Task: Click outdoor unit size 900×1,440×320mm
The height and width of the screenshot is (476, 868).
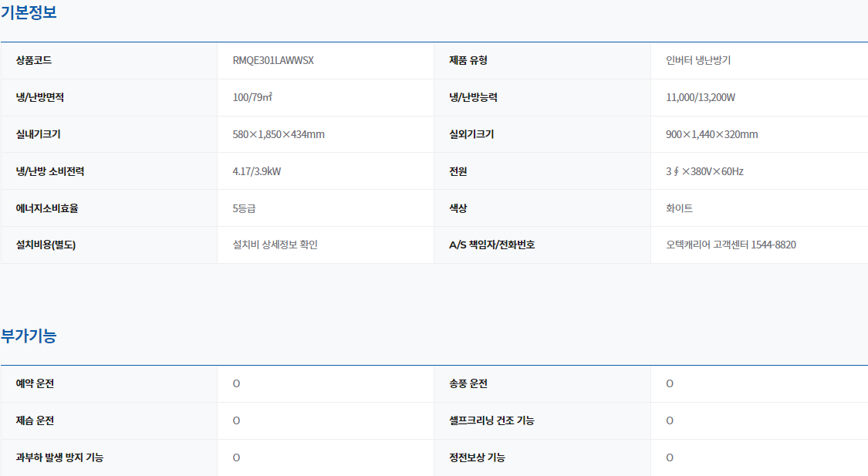Action: click(x=711, y=134)
